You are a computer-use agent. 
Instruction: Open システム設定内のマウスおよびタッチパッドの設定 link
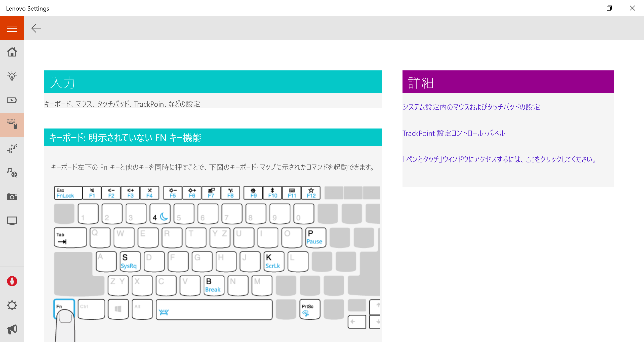click(471, 107)
